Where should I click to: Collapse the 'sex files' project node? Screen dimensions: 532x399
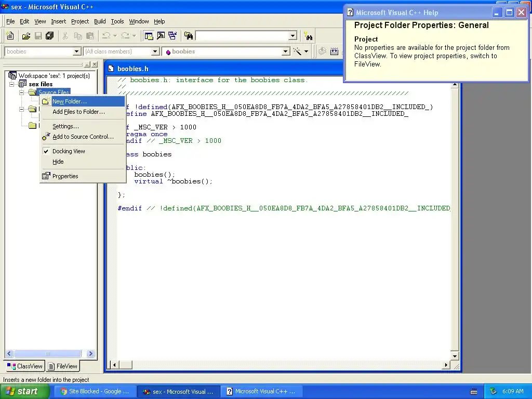click(11, 84)
